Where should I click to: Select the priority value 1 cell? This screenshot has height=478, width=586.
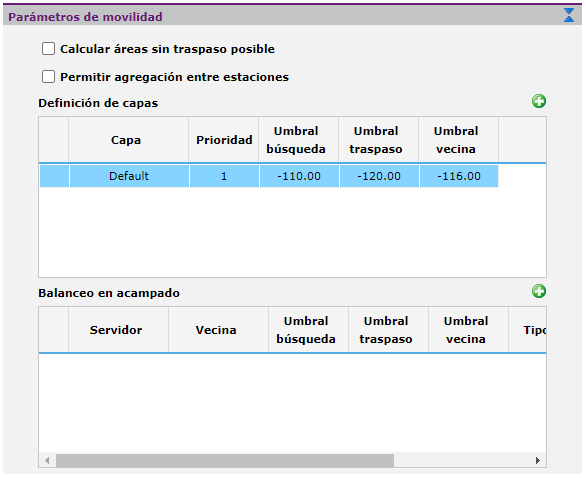click(x=224, y=176)
